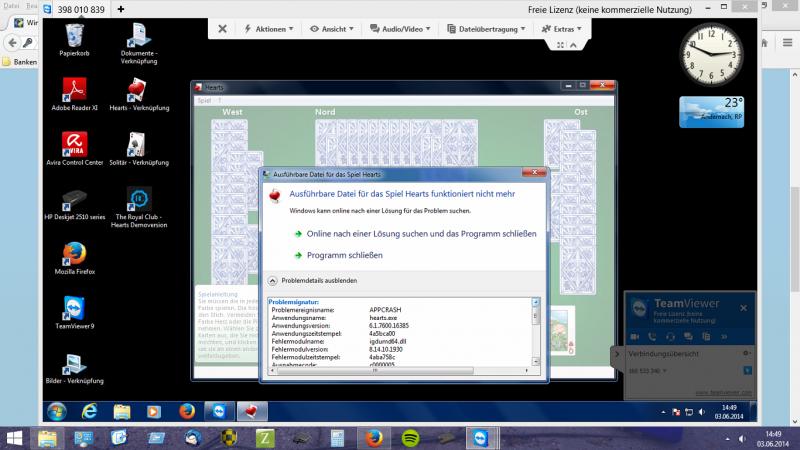The image size is (800, 450).
Task: Open the Aktionen dropdown in TeamViewer toolbar
Action: pyautogui.click(x=269, y=29)
